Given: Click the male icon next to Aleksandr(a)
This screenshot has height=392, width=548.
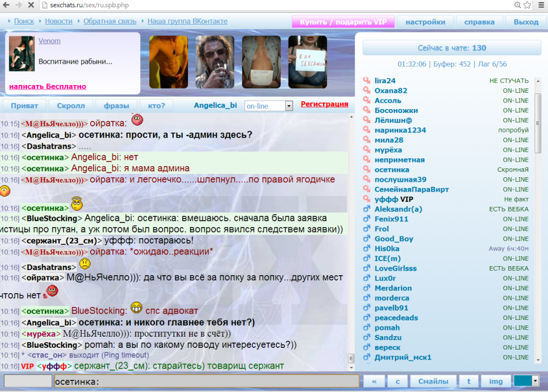Looking at the screenshot, I should coord(367,209).
